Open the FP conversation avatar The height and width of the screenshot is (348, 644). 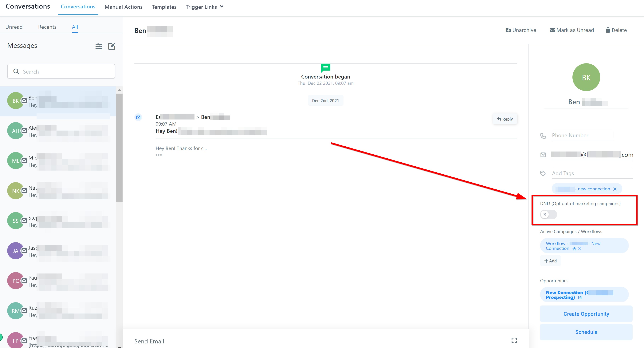(x=15, y=341)
